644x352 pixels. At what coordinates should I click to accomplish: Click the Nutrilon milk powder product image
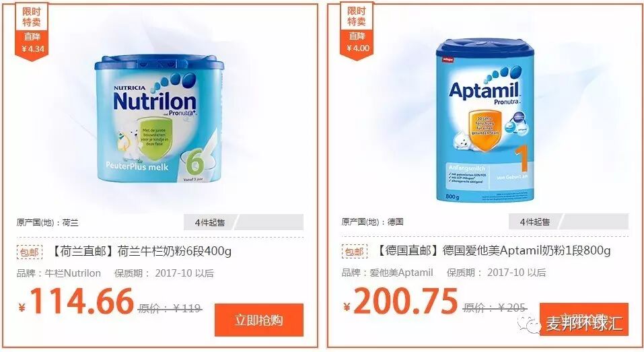coord(159,119)
